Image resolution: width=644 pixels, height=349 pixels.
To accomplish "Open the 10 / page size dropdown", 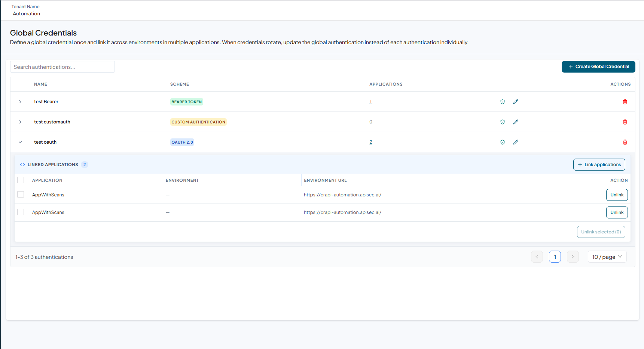I will (607, 257).
